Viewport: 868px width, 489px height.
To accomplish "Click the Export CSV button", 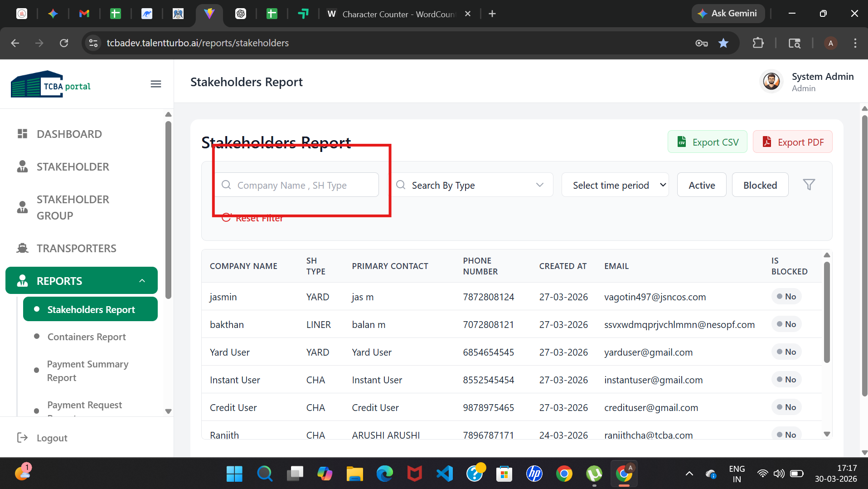I will point(708,142).
